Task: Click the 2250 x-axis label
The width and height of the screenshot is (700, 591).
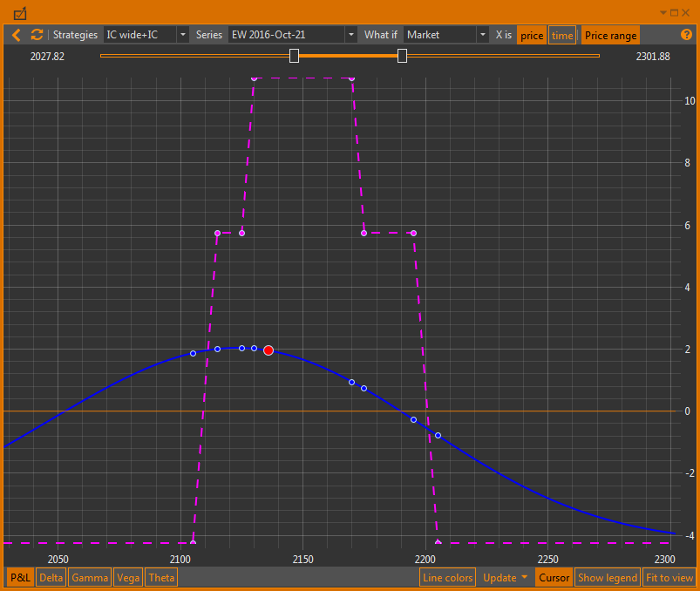Action: tap(547, 560)
